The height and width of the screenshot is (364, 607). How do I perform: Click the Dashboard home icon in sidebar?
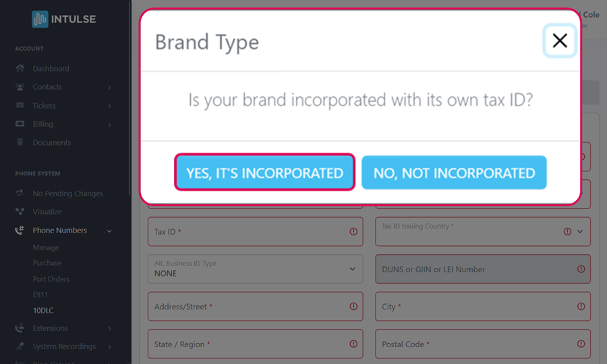(20, 69)
